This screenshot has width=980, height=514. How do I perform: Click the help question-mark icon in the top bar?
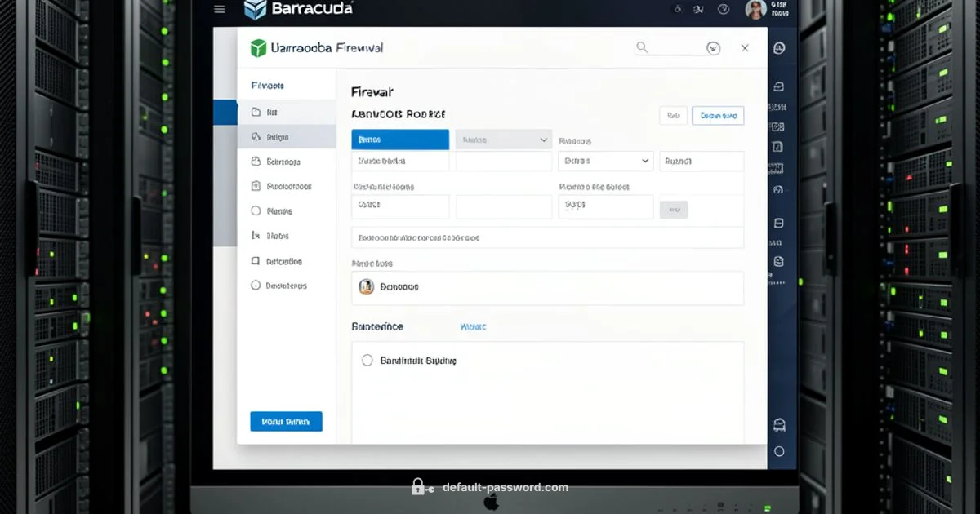coord(723,9)
